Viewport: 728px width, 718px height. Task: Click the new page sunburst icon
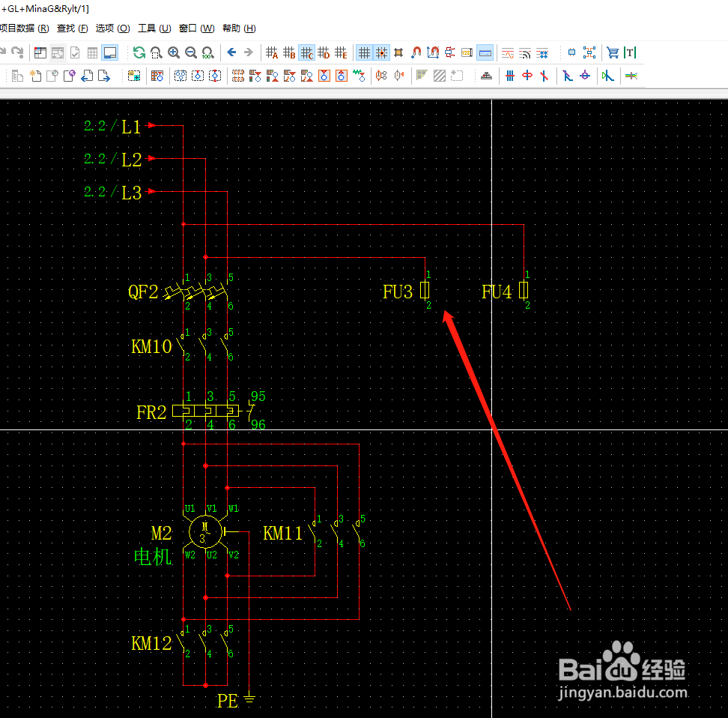[x=35, y=76]
